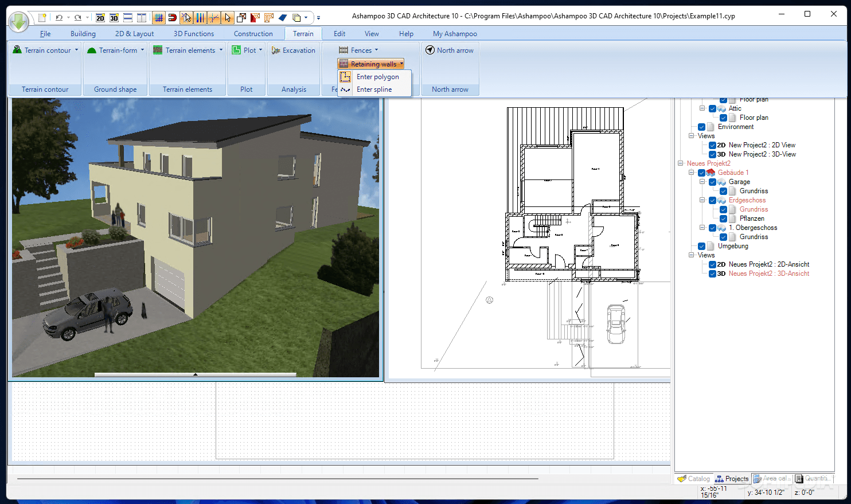Click the red house icon beside Gebäude 1

click(711, 172)
